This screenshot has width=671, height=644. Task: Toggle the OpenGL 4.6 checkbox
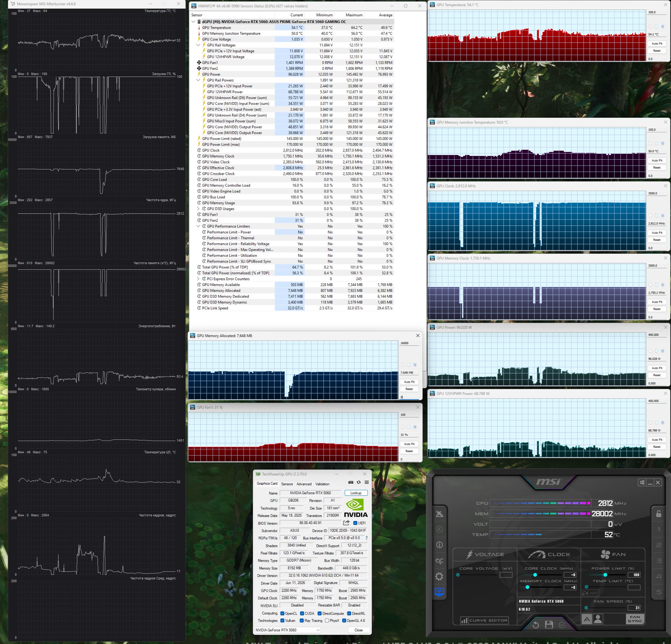click(344, 620)
